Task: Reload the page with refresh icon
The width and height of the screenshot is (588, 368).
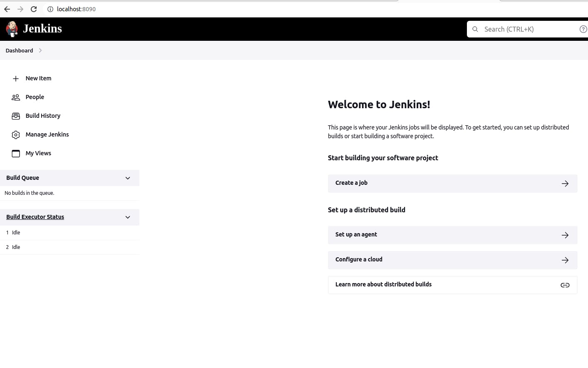Action: 34,9
